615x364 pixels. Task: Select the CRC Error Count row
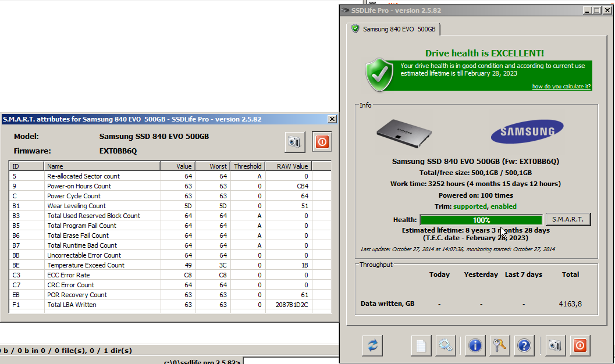(x=170, y=285)
